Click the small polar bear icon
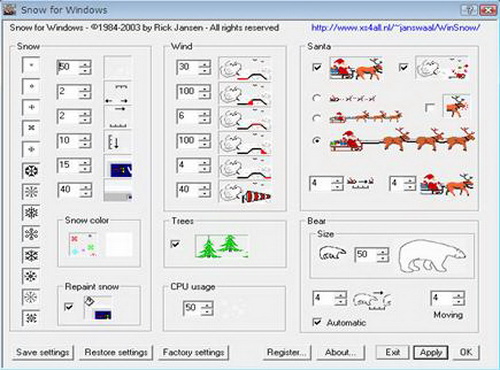Screen dimensions: 500x370 tap(332, 253)
